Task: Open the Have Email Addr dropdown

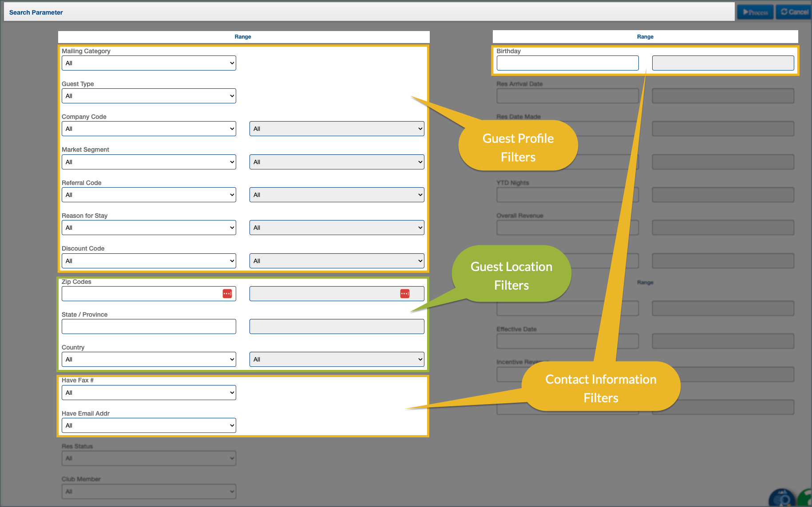Action: click(x=149, y=425)
